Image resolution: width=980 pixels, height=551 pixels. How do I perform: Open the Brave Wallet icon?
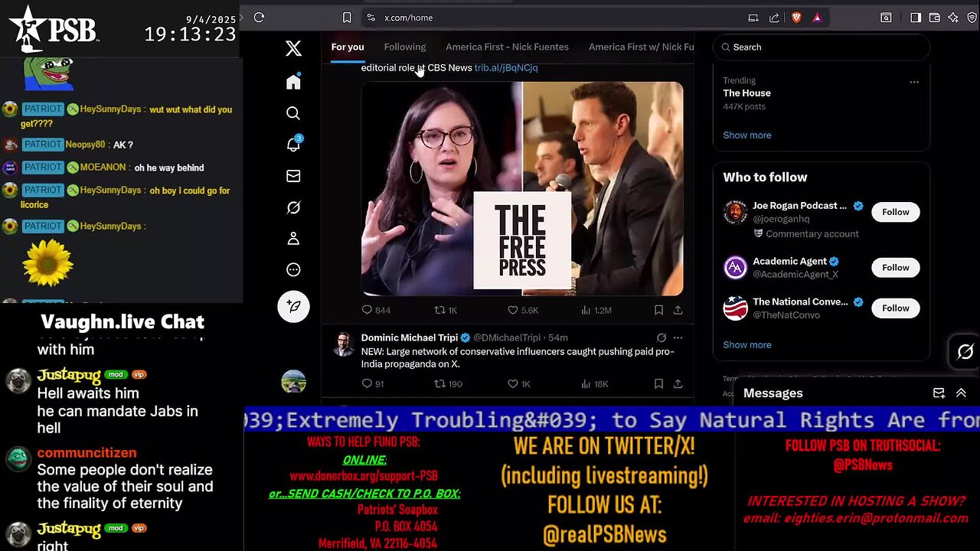tap(934, 18)
